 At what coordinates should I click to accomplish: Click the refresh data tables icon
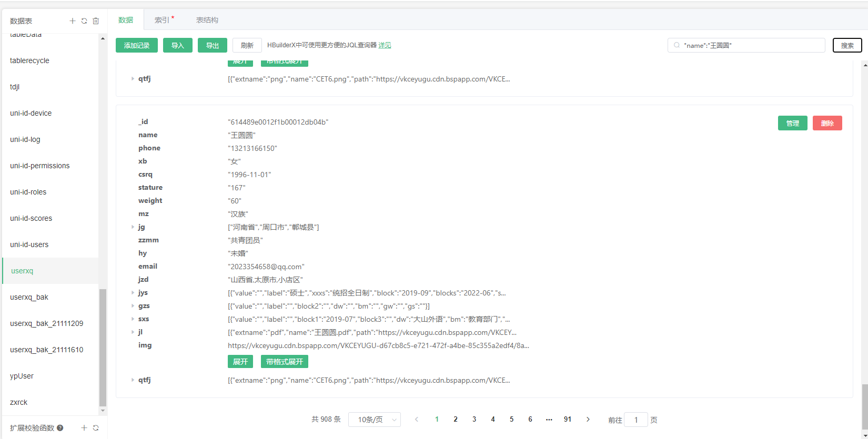(84, 21)
